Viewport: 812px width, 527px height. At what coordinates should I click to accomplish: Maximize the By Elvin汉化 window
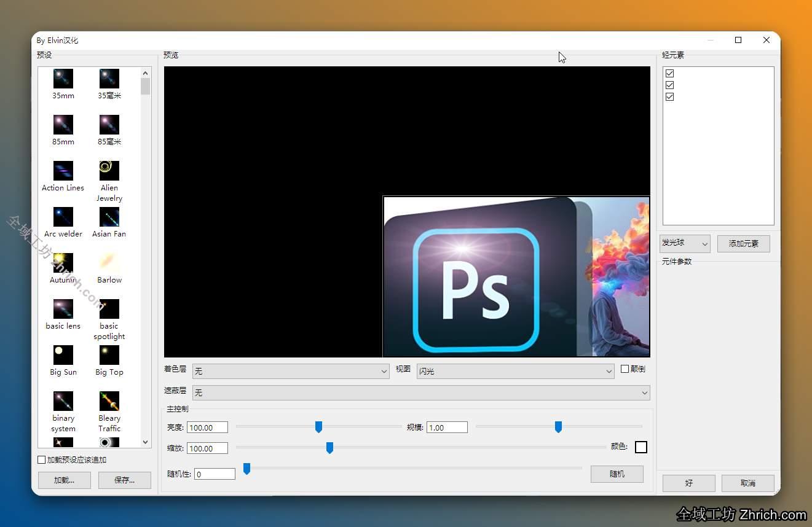click(x=738, y=40)
